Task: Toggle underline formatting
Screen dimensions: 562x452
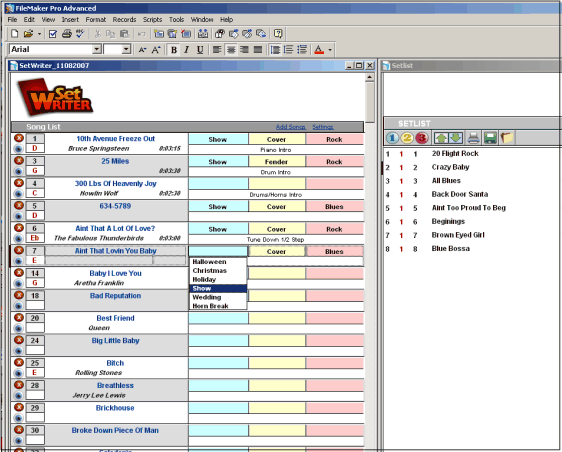Action: click(x=200, y=50)
